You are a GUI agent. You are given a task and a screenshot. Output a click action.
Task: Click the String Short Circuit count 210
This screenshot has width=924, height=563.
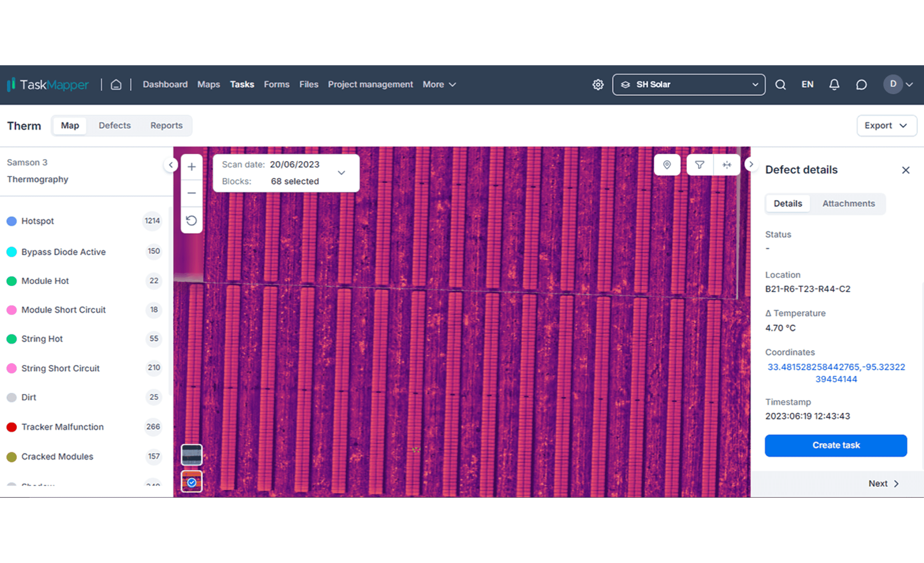pyautogui.click(x=154, y=367)
